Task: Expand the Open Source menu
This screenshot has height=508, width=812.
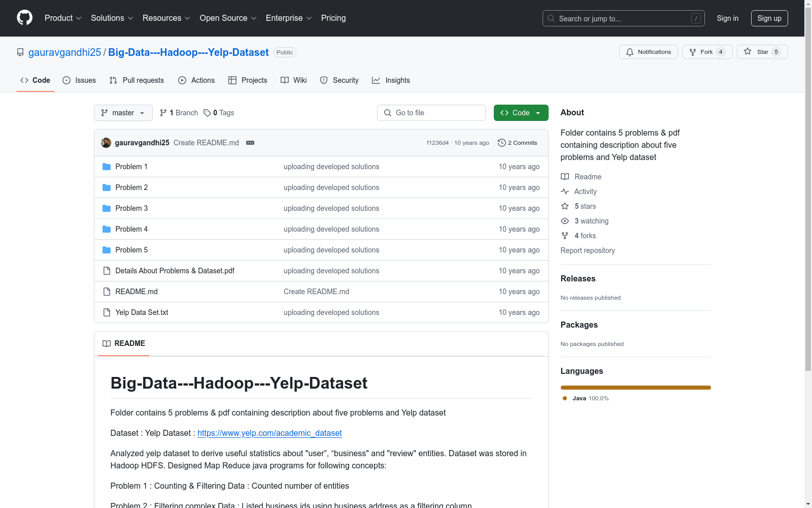Action: (x=228, y=18)
